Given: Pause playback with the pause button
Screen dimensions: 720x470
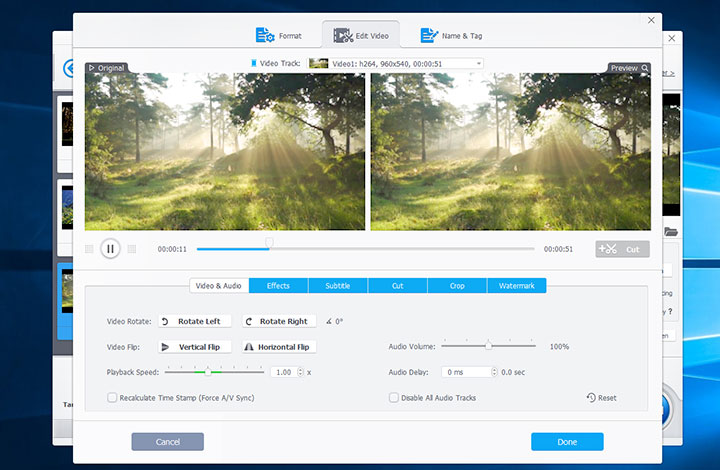Looking at the screenshot, I should click(110, 249).
